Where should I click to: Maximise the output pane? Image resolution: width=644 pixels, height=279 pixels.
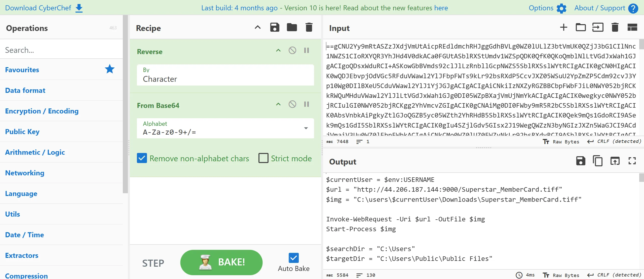[x=632, y=161]
